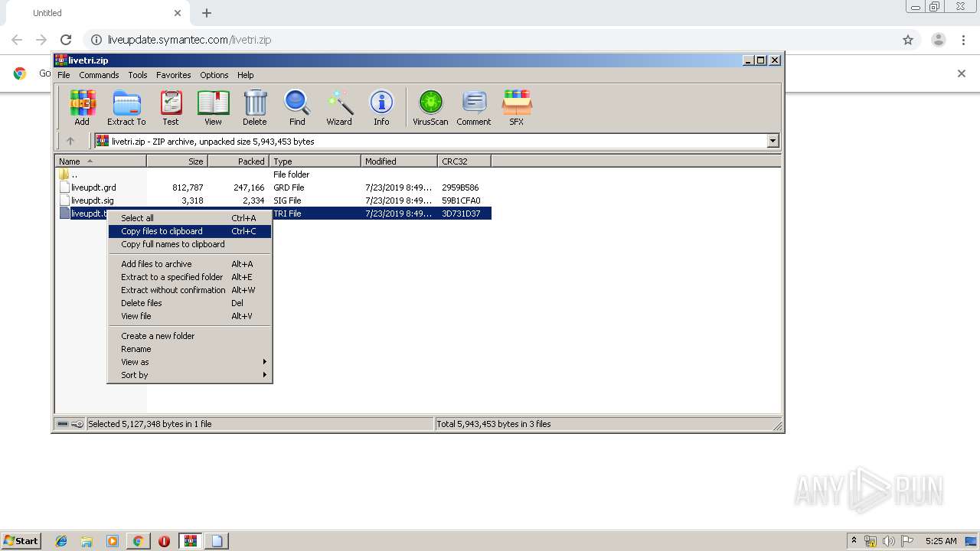Click the WinRAR taskbar button
The height and width of the screenshot is (551, 980).
click(190, 541)
